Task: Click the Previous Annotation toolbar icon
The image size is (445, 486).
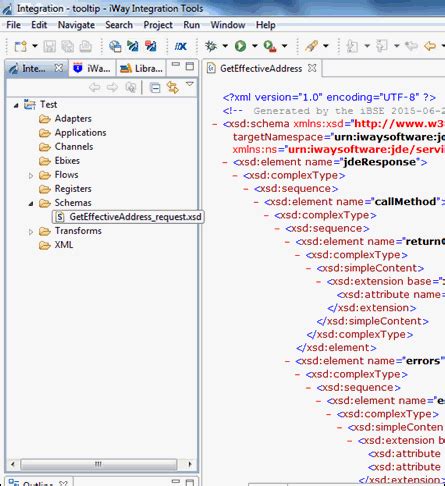Action: [x=382, y=46]
